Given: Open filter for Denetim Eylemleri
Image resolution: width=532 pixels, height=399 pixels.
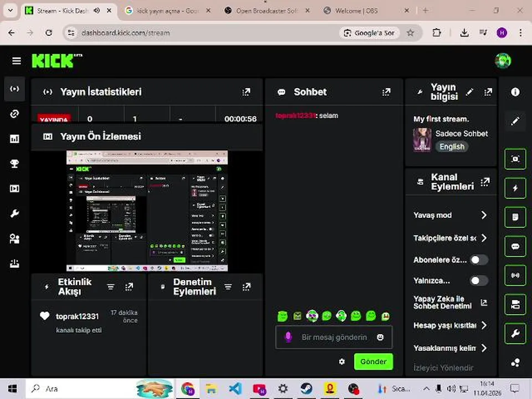Looking at the screenshot, I should tap(228, 287).
